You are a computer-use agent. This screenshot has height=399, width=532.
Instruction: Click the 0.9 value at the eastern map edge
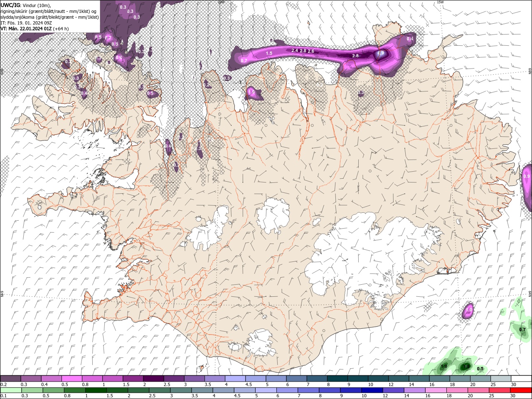[x=527, y=176]
